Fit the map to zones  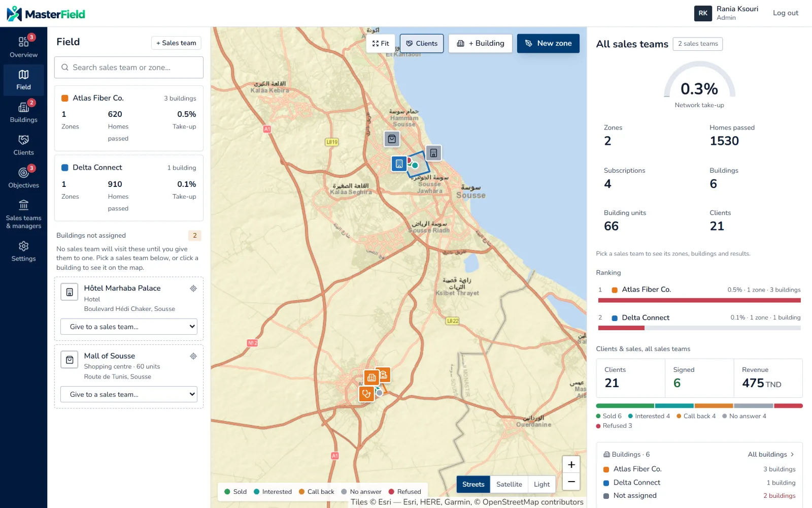[381, 43]
